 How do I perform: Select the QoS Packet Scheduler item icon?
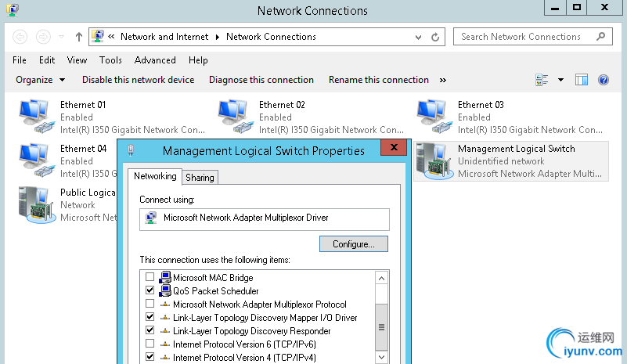pos(164,290)
